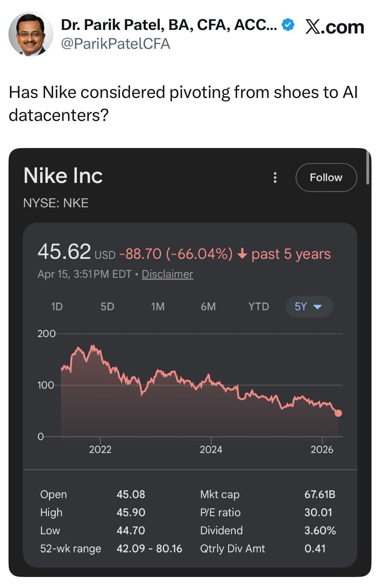380x588 pixels.
Task: Switch to the 5D time range
Action: pos(107,306)
